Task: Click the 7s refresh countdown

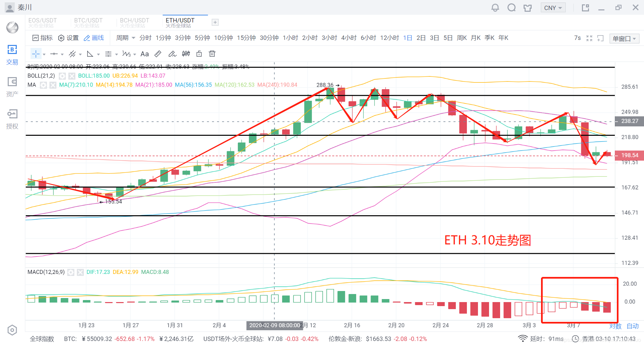Action: [577, 38]
